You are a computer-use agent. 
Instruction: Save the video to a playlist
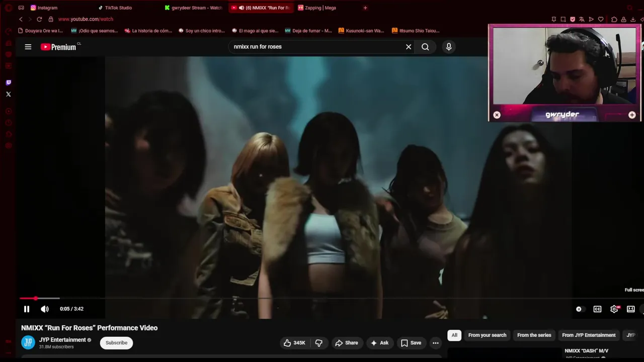[x=411, y=343]
